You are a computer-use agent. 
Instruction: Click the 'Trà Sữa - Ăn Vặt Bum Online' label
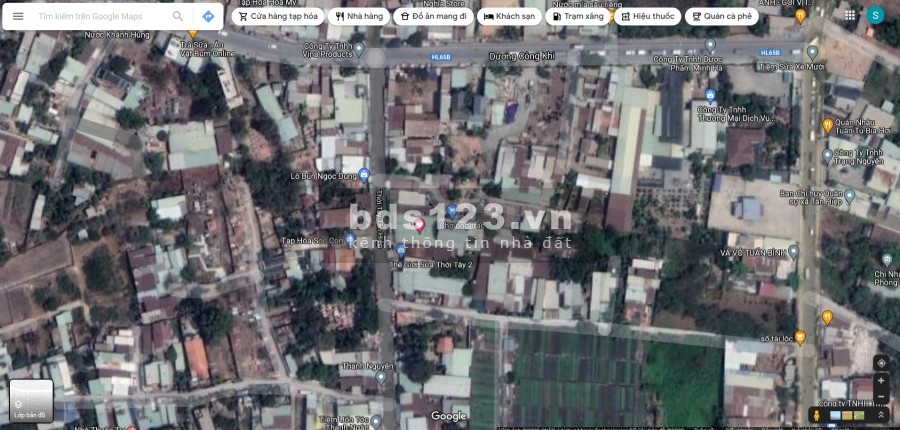(205, 49)
